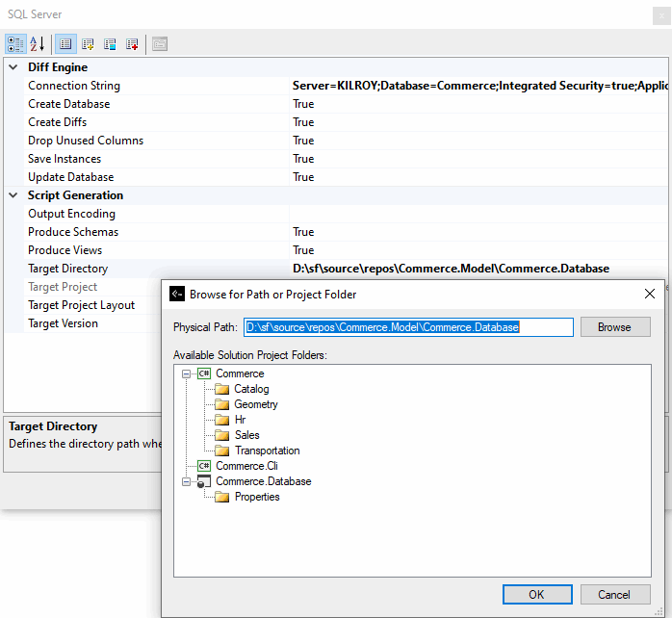Click the Physical Path text field
The image size is (672, 618).
408,327
